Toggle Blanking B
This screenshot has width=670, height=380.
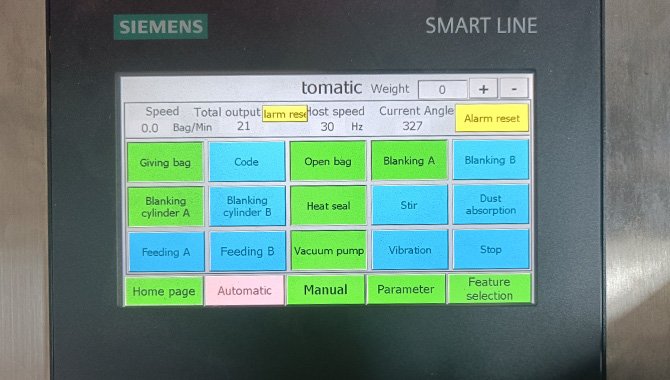click(x=491, y=160)
